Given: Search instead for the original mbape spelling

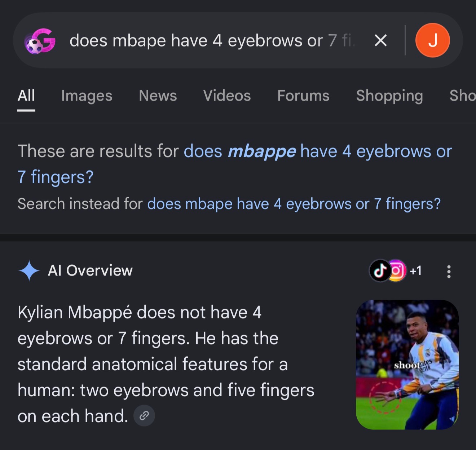Looking at the screenshot, I should 294,204.
